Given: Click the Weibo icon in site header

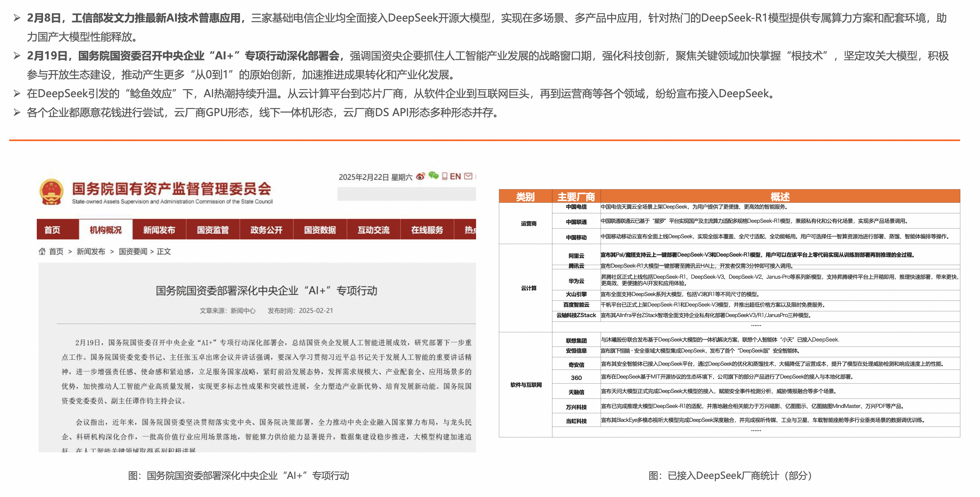Looking at the screenshot, I should point(420,177).
